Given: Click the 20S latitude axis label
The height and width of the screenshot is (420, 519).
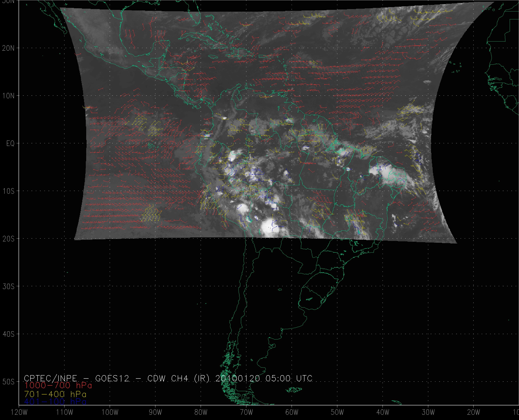Looking at the screenshot, I should coord(8,239).
